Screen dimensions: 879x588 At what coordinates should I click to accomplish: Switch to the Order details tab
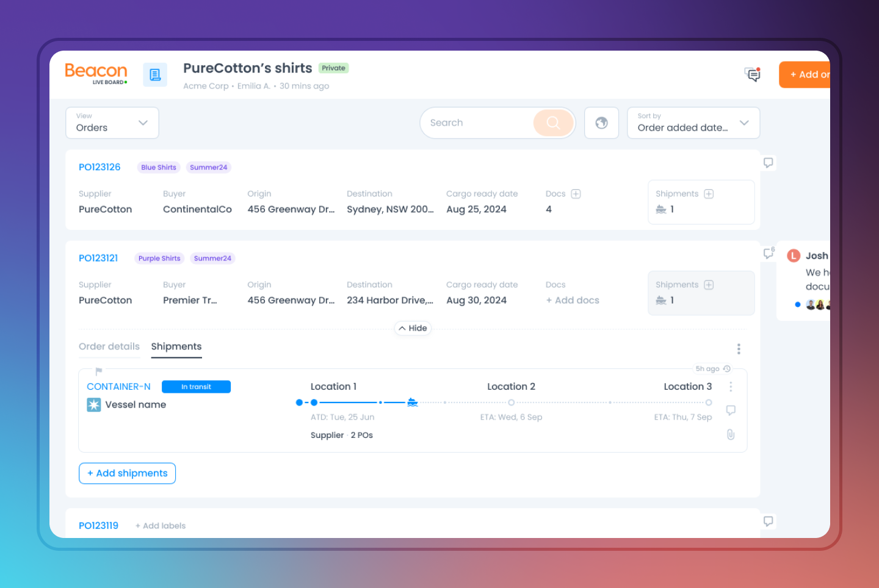[109, 346]
